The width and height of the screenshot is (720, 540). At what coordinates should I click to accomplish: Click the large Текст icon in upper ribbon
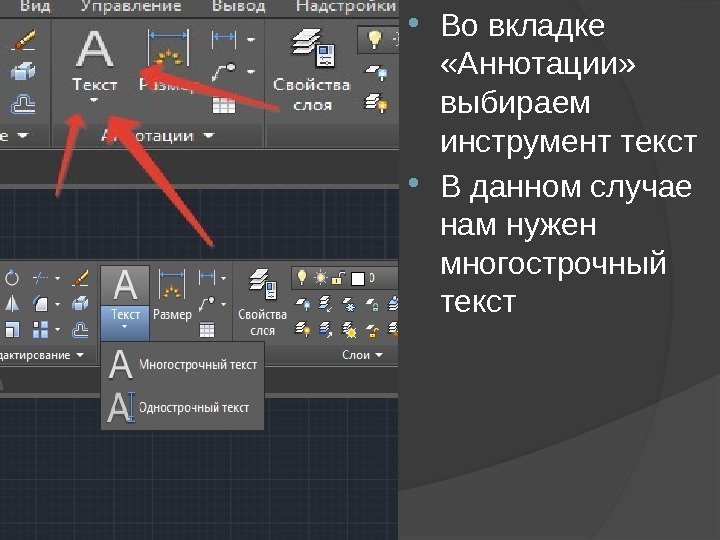point(95,50)
